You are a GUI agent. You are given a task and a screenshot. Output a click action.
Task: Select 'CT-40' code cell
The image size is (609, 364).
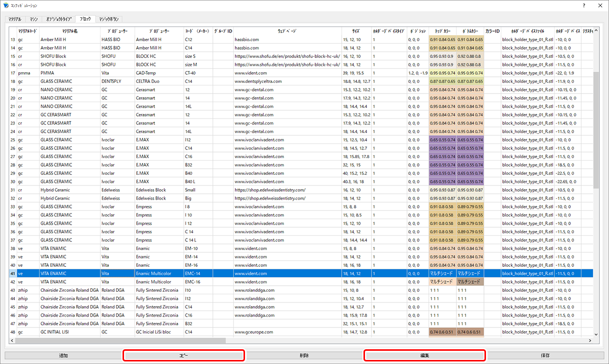(x=198, y=73)
